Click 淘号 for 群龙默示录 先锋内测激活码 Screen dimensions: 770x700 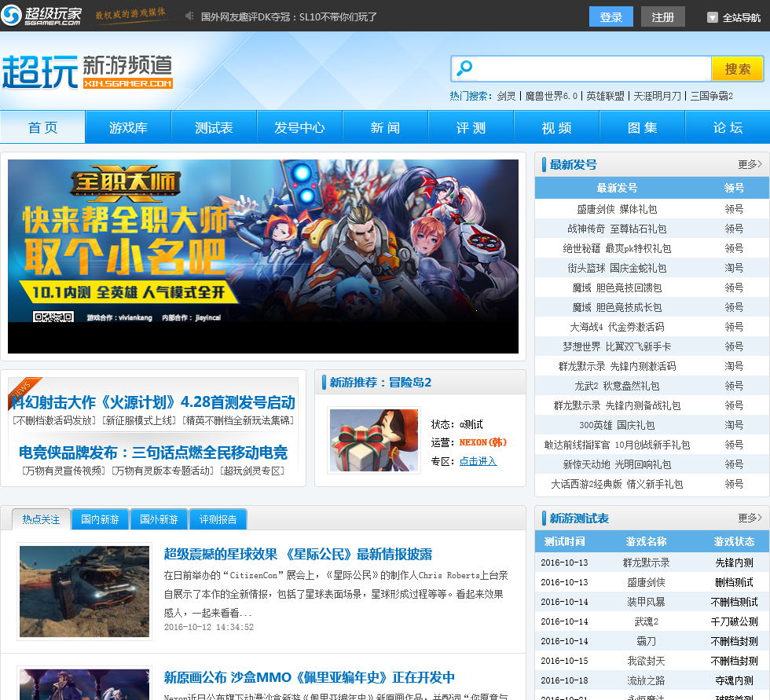(734, 366)
